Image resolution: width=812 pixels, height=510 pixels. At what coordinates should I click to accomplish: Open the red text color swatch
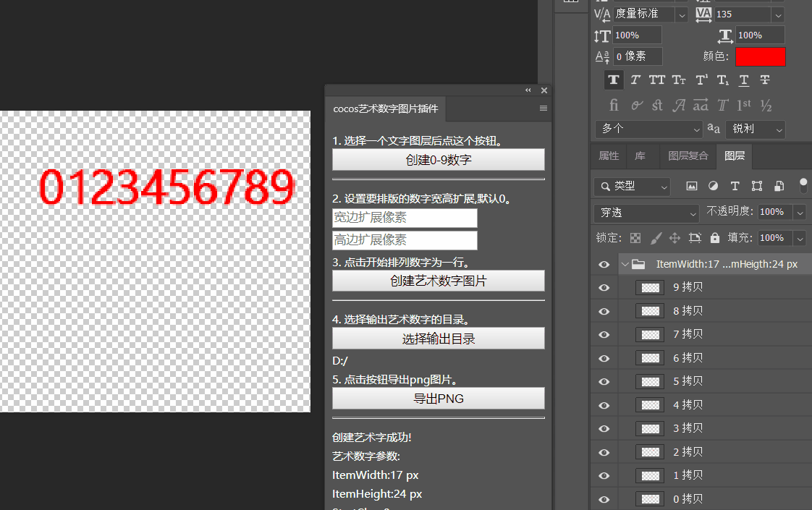coord(760,56)
